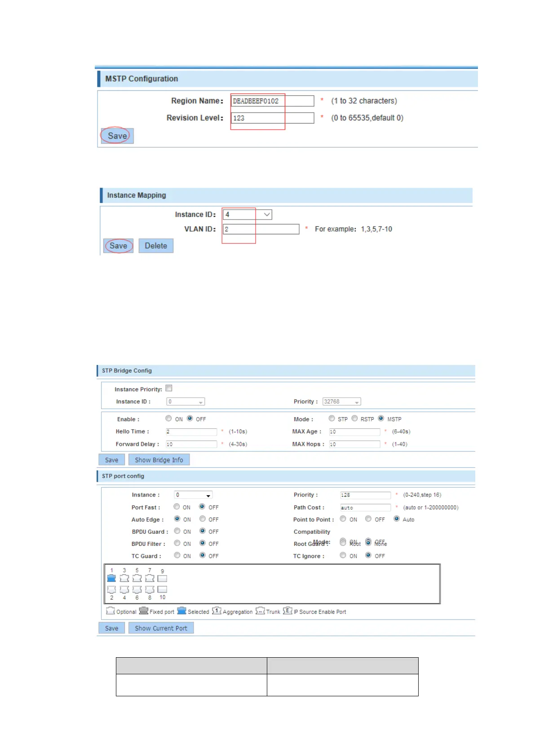Turn TC Ignore ON

[343, 555]
